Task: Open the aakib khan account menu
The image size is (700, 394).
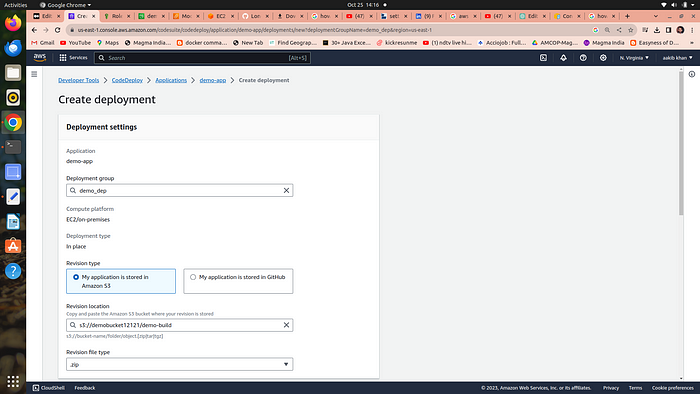Action: [677, 58]
